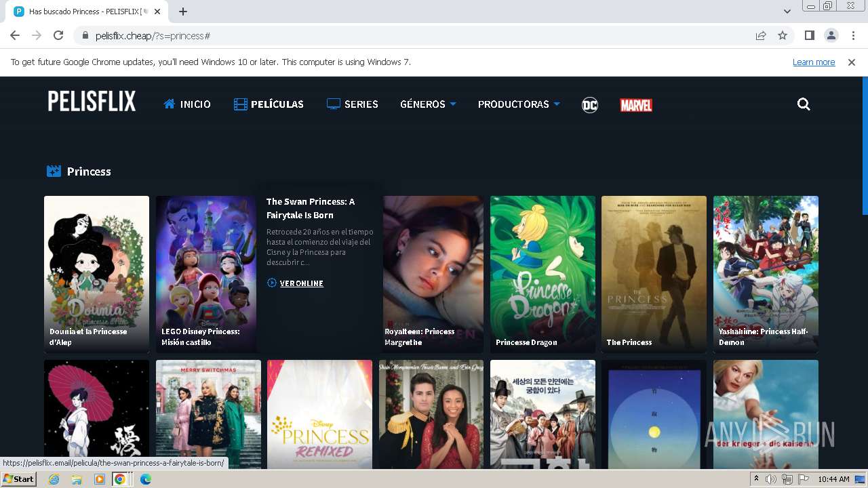Open the Marvel logo section
This screenshot has height=488, width=868.
click(636, 105)
